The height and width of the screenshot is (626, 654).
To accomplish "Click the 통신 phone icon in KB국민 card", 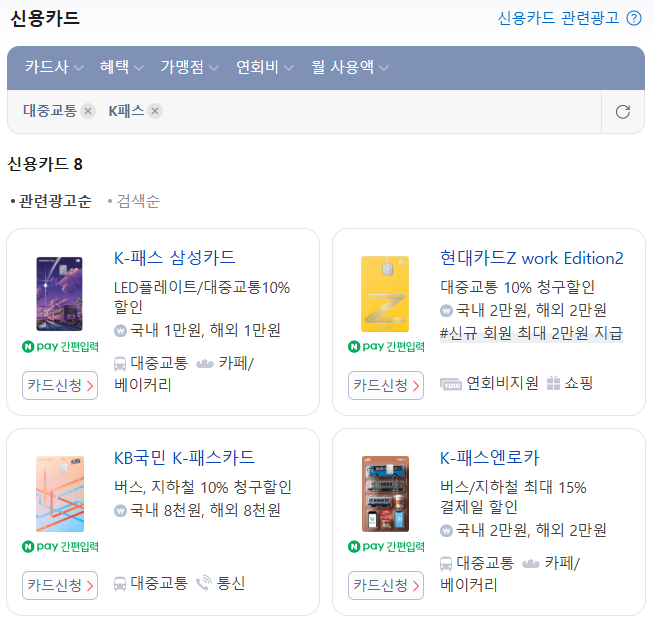I will [x=204, y=583].
